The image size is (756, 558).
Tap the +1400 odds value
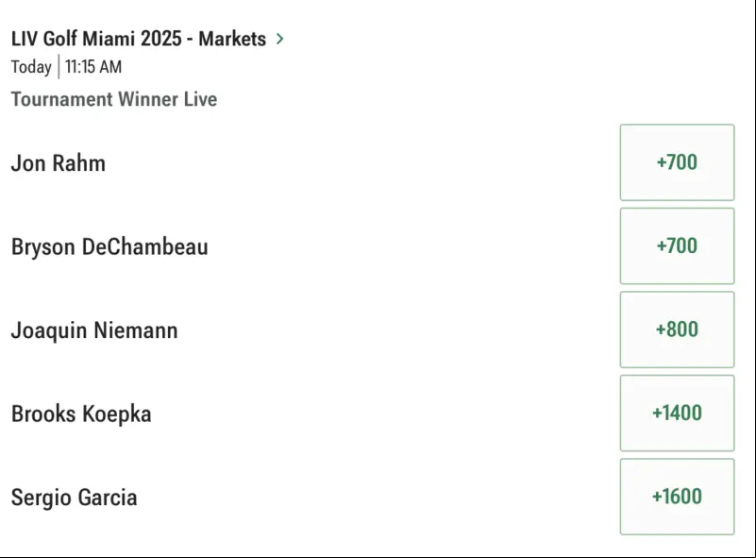coord(677,413)
